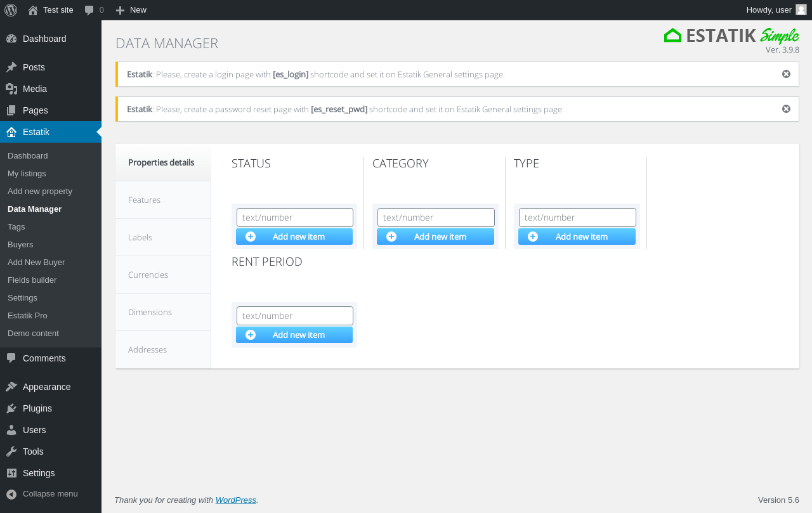
Task: Open Tags submenu item
Action: 51,227
